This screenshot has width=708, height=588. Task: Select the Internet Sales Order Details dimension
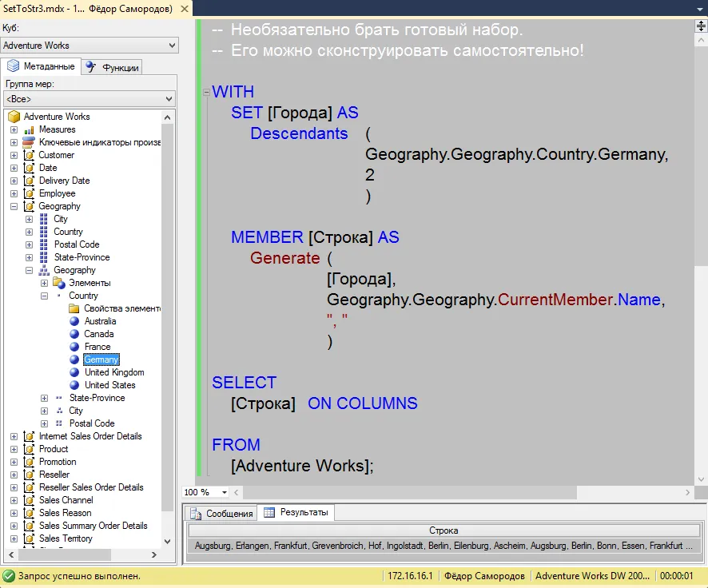point(90,436)
